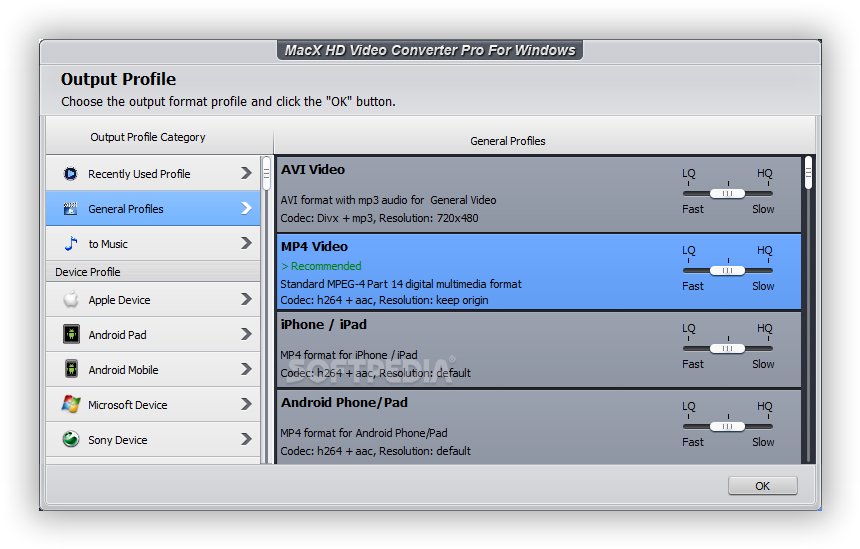Click the AVI Video quality slider
This screenshot has width=860, height=549.
point(728,193)
